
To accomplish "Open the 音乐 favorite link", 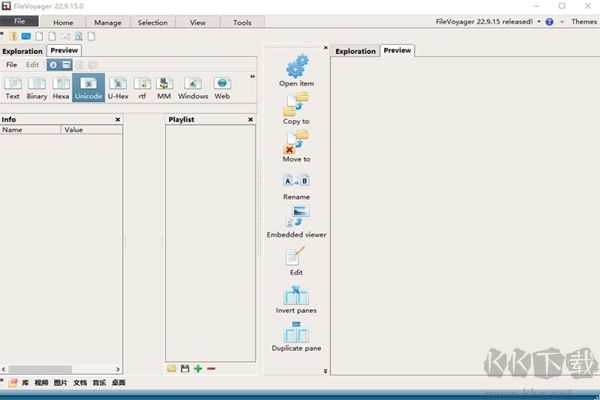I will point(99,382).
